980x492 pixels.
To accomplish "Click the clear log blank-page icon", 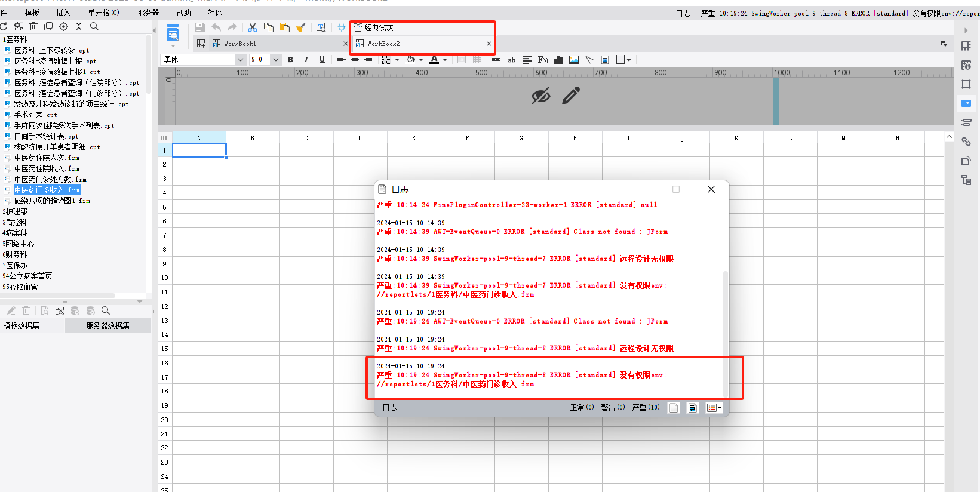I will (x=674, y=408).
